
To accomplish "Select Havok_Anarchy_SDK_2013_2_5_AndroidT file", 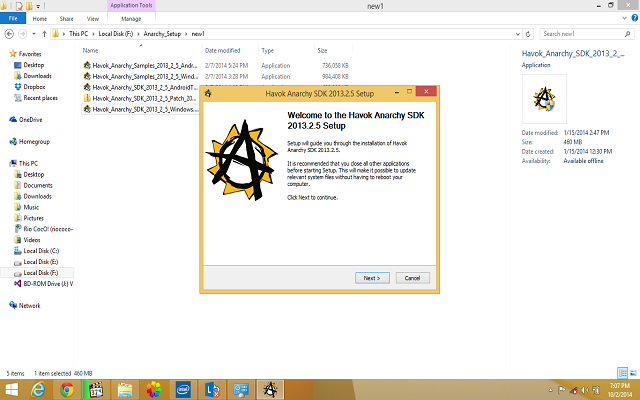I will pos(145,87).
